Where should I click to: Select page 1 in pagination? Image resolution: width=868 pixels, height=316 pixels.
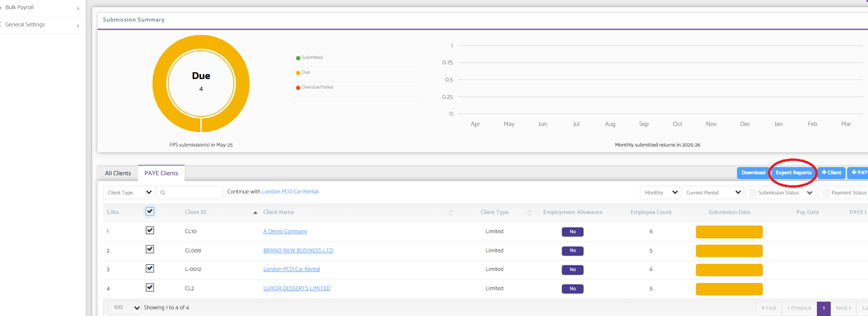click(x=824, y=308)
